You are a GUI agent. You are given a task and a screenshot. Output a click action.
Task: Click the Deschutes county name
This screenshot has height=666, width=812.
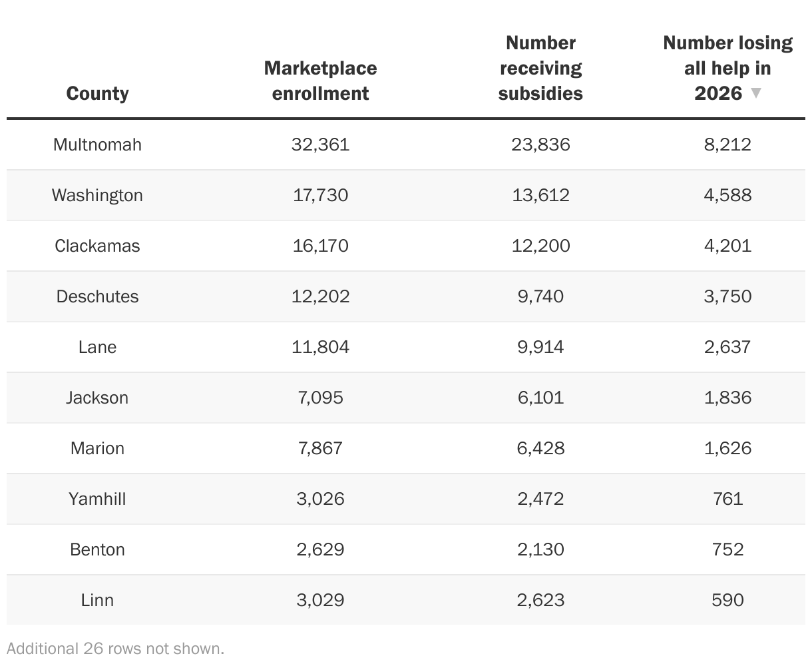click(x=97, y=296)
